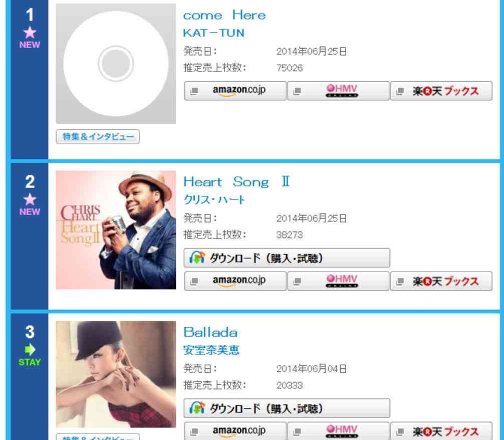Open amazon.co.jp button for Heart Song II
This screenshot has width=504, height=440.
point(235,281)
